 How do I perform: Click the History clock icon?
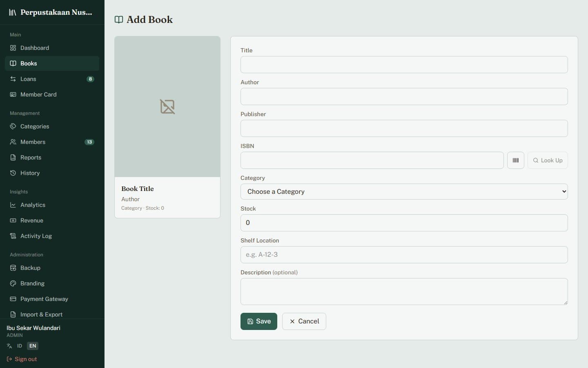tap(13, 173)
